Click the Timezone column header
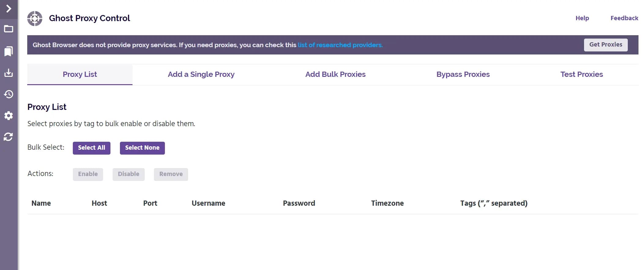 387,203
